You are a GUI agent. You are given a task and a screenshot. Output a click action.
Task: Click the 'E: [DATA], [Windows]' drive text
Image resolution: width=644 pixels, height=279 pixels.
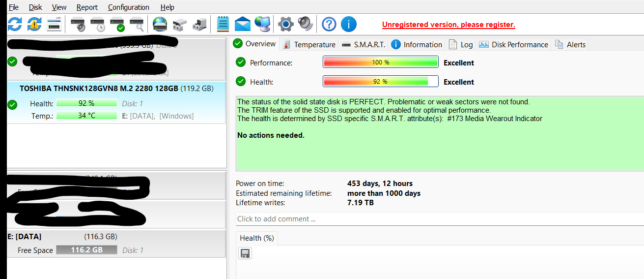click(158, 116)
